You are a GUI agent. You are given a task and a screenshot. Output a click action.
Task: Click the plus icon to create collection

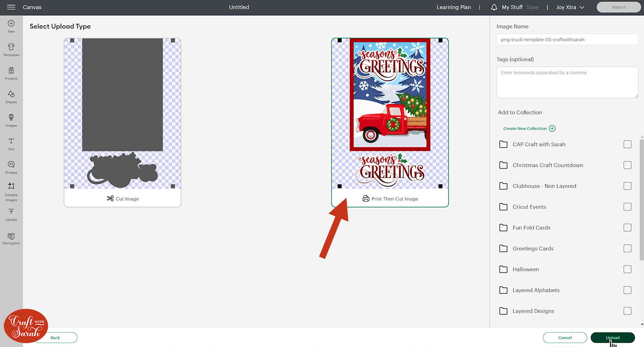(552, 128)
